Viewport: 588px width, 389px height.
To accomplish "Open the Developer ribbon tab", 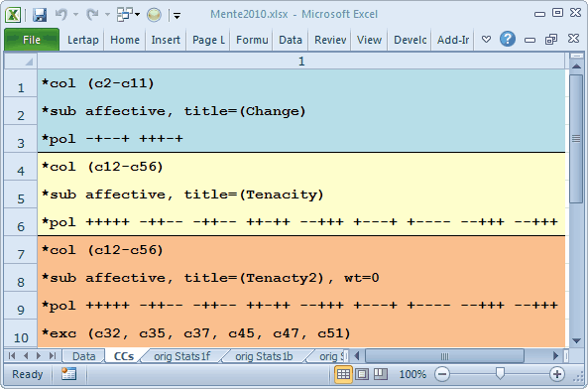I will pyautogui.click(x=411, y=40).
